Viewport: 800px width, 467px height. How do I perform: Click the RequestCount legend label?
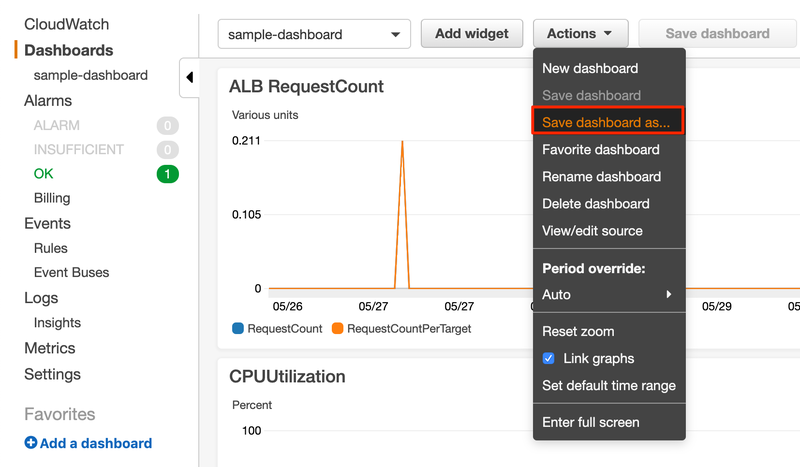[285, 329]
